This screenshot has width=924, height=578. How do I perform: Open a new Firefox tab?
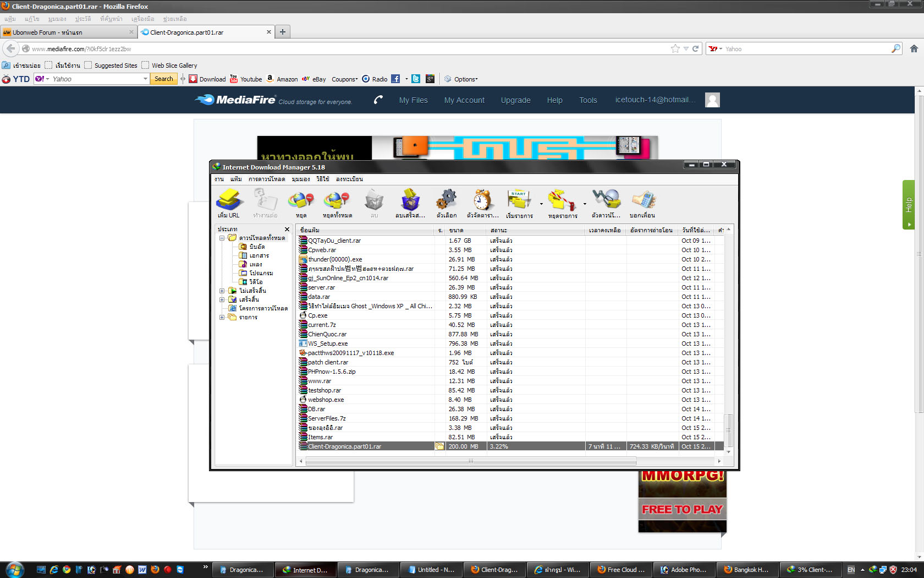pos(282,32)
